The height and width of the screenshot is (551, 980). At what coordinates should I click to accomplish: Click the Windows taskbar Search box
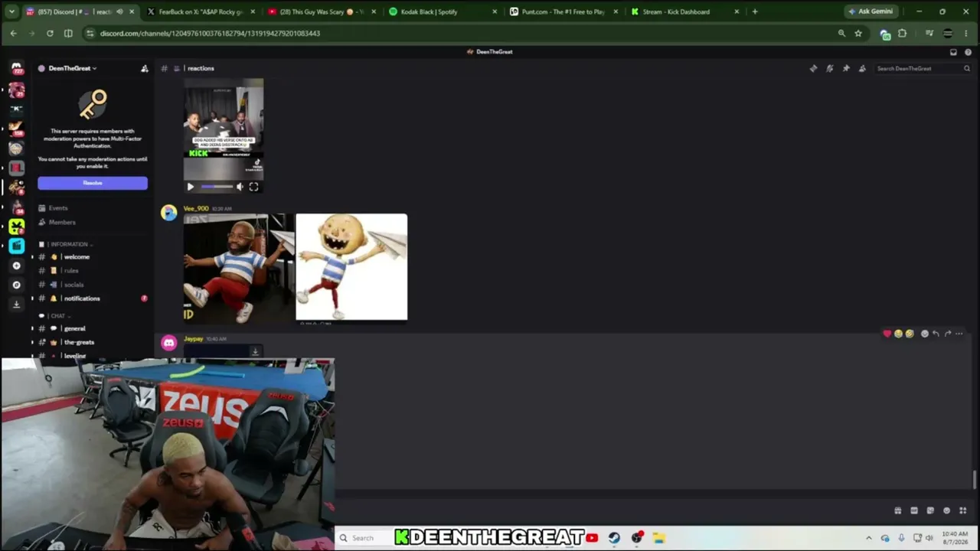click(364, 538)
